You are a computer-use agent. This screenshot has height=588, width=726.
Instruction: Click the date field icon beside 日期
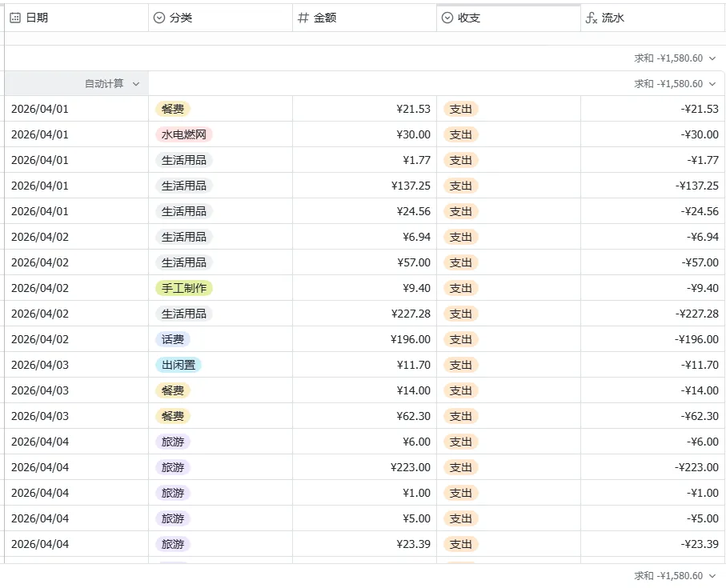(15, 18)
